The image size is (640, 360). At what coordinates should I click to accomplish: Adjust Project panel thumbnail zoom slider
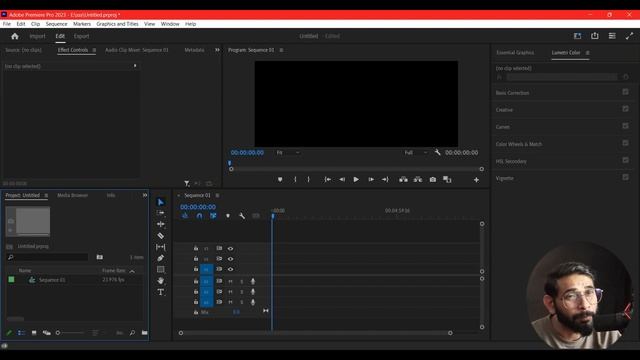coord(70,333)
